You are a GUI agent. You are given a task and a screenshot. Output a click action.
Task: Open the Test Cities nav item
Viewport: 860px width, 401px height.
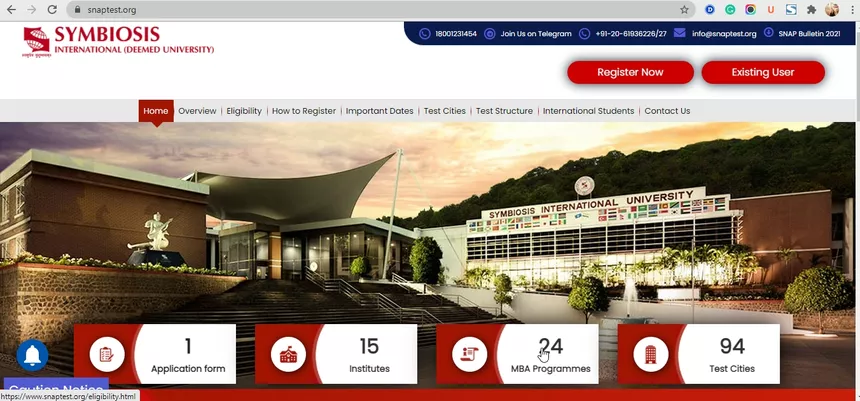point(444,111)
